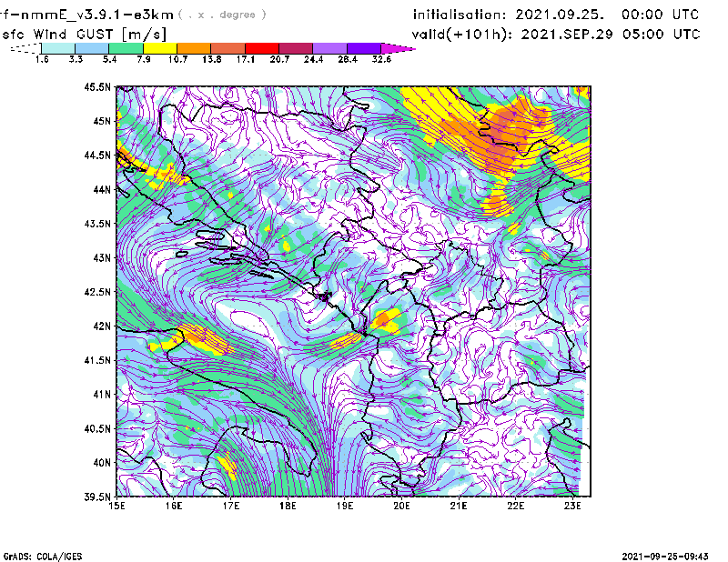The height and width of the screenshot is (562, 728).
Task: Click the 'GrADS: COLA/IGES' credit text
Action: pyautogui.click(x=43, y=557)
